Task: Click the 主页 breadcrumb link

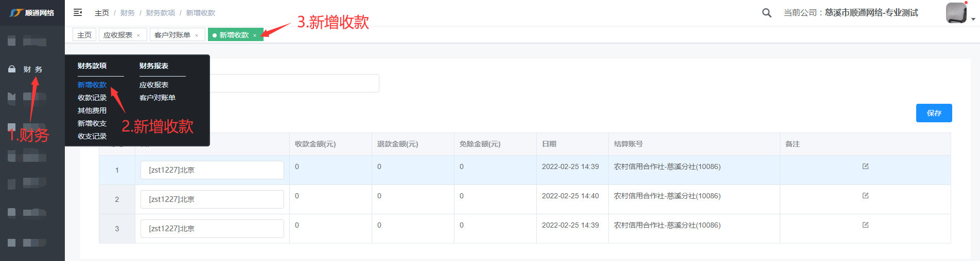Action: (102, 13)
